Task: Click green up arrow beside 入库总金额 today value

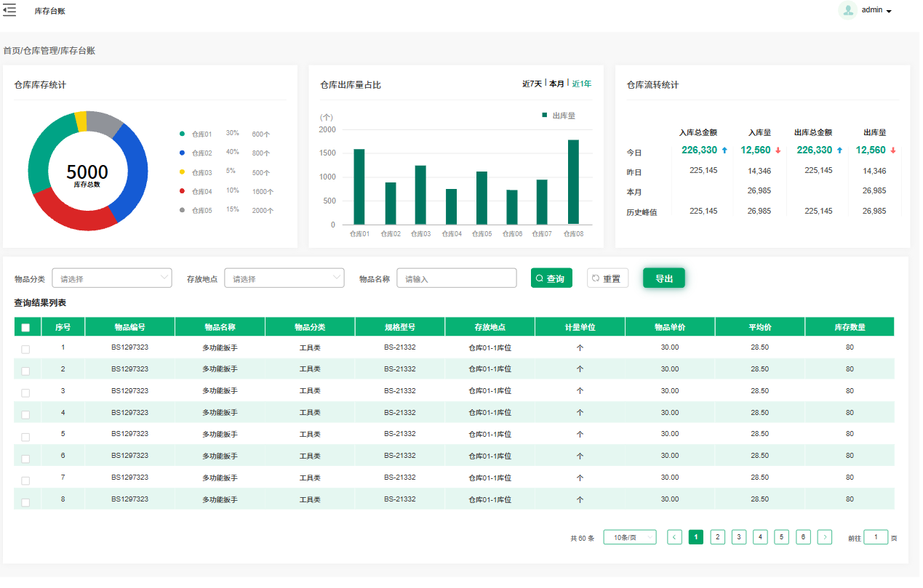Action: click(725, 150)
